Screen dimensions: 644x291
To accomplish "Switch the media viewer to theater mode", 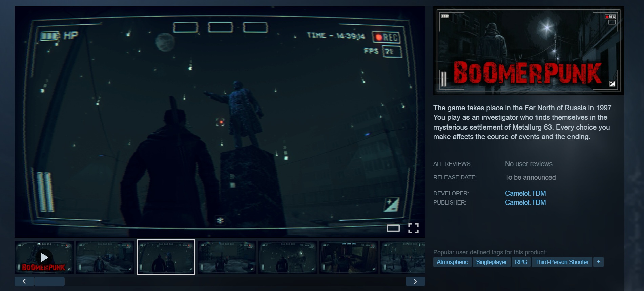I will click(393, 228).
